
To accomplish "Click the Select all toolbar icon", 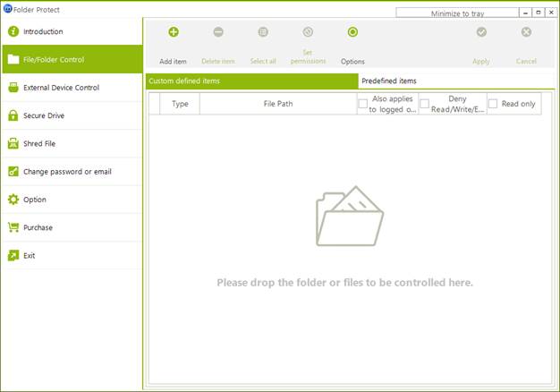I will pos(263,32).
